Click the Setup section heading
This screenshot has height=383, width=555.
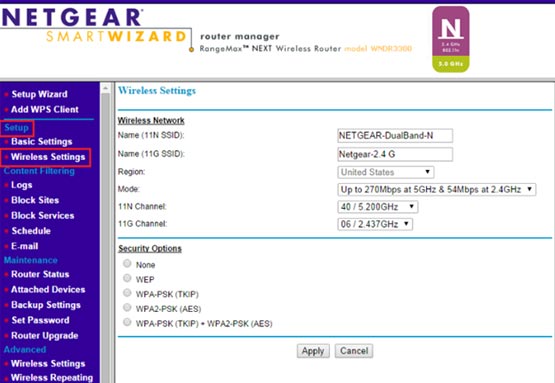coord(16,127)
